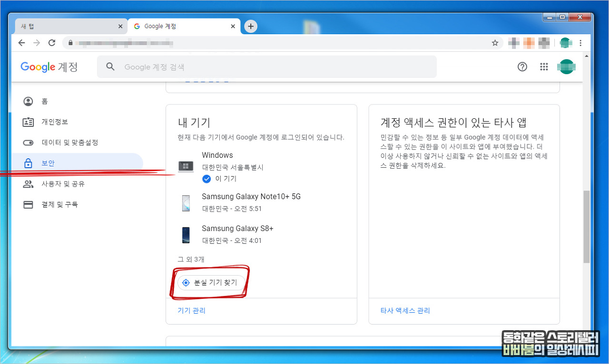Open the '기기 관리' link
The image size is (609, 364).
(191, 311)
